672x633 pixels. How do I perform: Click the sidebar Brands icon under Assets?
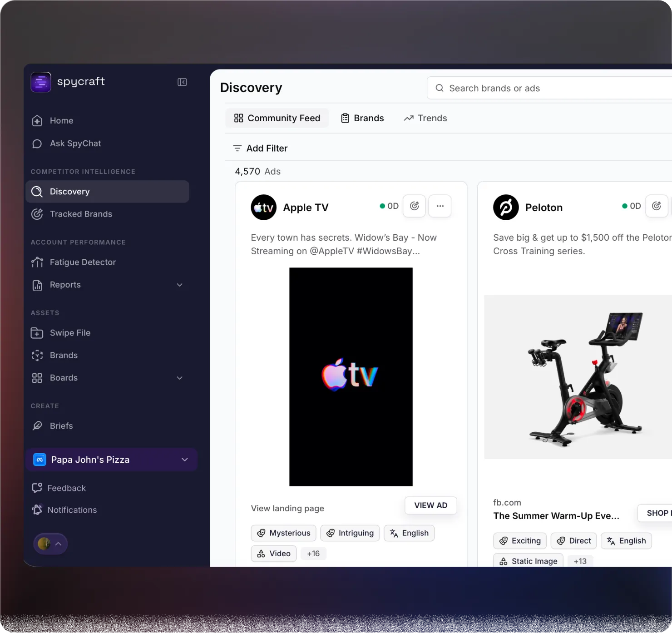pos(37,356)
